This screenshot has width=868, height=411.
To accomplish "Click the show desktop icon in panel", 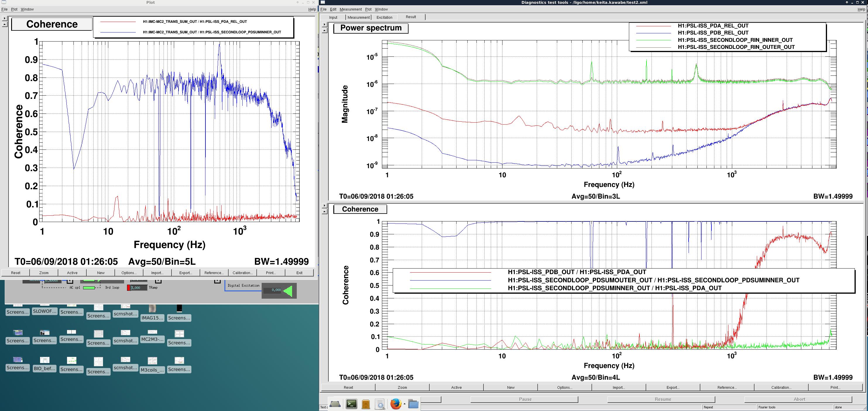I will click(x=335, y=404).
